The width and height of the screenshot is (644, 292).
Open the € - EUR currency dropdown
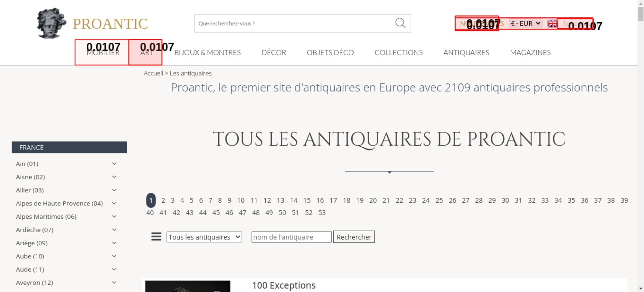point(526,23)
